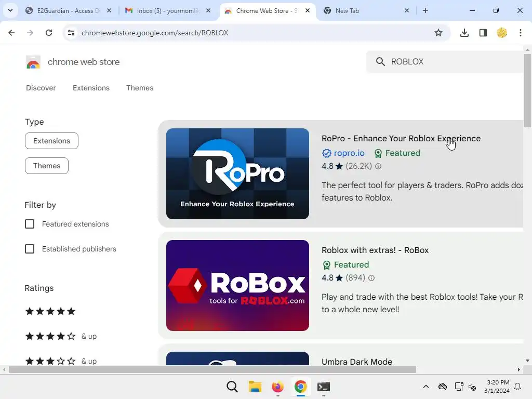
Task: Open Firefox from the taskbar
Action: tap(277, 387)
